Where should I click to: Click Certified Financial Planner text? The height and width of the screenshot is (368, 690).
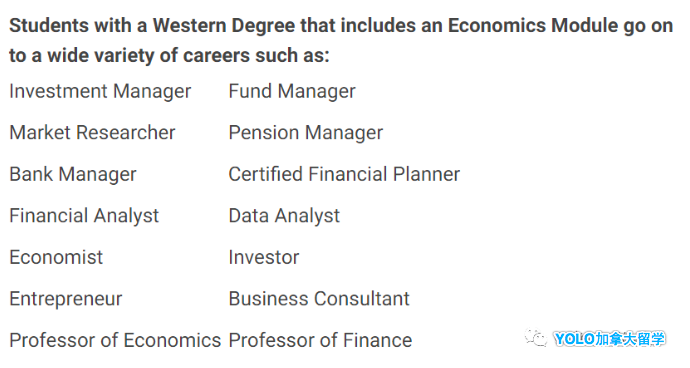[344, 174]
